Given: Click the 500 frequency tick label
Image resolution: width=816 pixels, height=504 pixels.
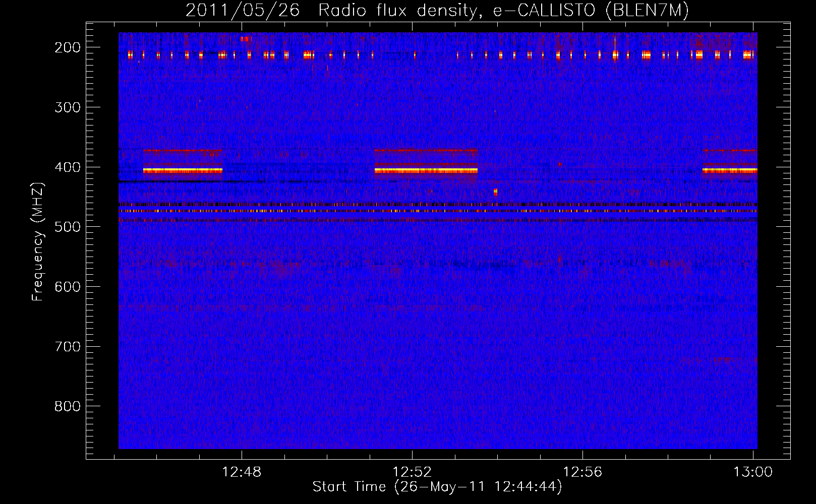Looking at the screenshot, I should [x=67, y=227].
